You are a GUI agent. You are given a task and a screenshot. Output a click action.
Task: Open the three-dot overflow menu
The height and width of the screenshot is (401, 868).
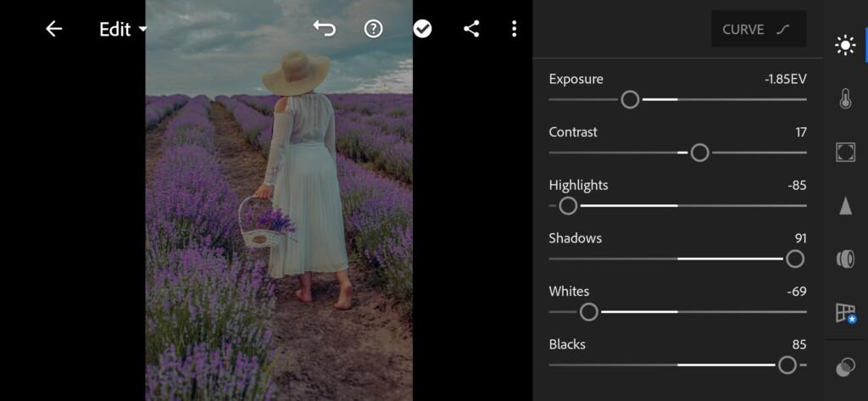tap(515, 29)
